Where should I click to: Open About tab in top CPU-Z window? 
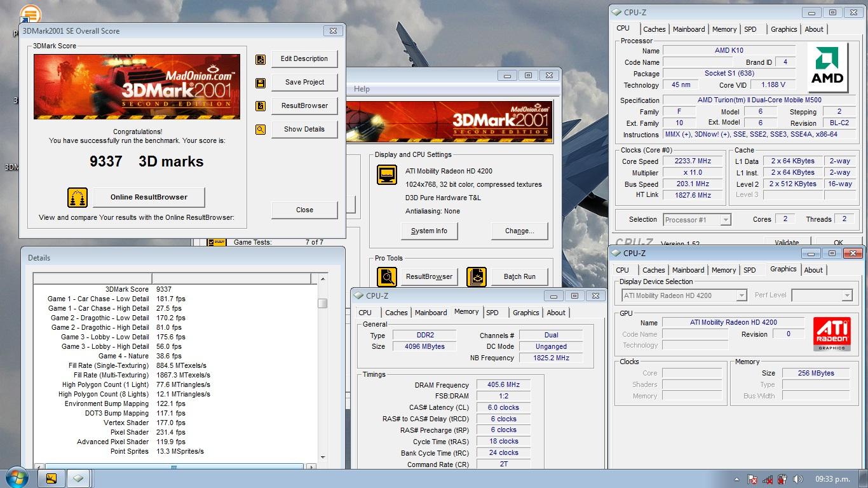(814, 29)
